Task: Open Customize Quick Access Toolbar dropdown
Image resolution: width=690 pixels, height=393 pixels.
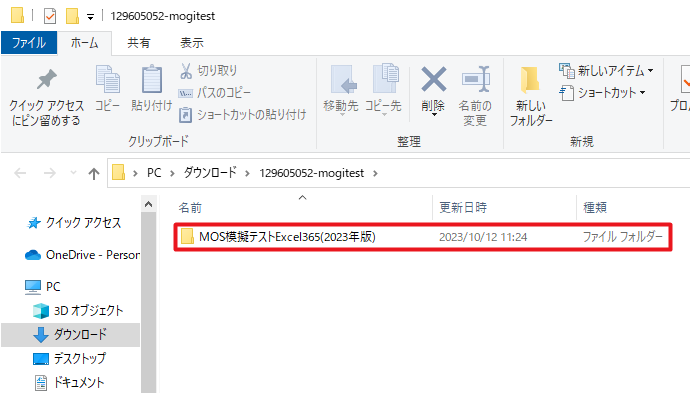Action: (x=90, y=17)
